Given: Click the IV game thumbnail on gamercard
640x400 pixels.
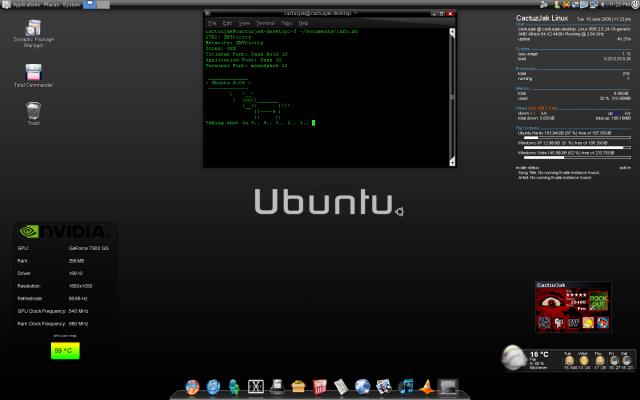Looking at the screenshot, I should coord(573,323).
